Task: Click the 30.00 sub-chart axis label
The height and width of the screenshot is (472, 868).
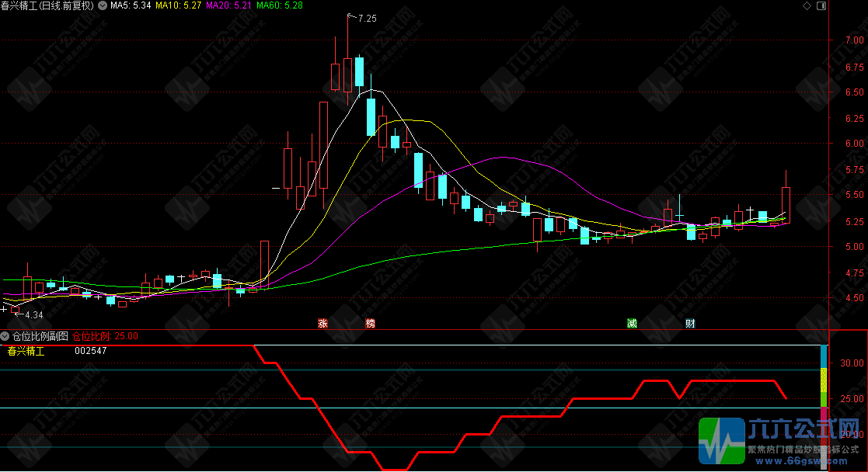Action: tap(852, 363)
